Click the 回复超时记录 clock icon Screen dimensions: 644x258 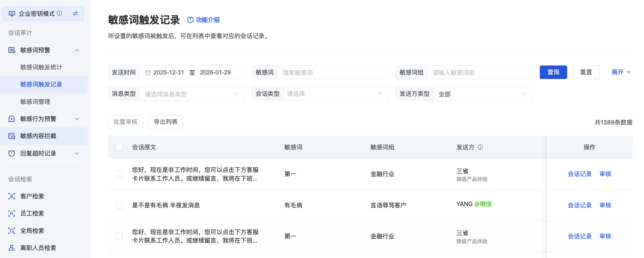(12, 153)
